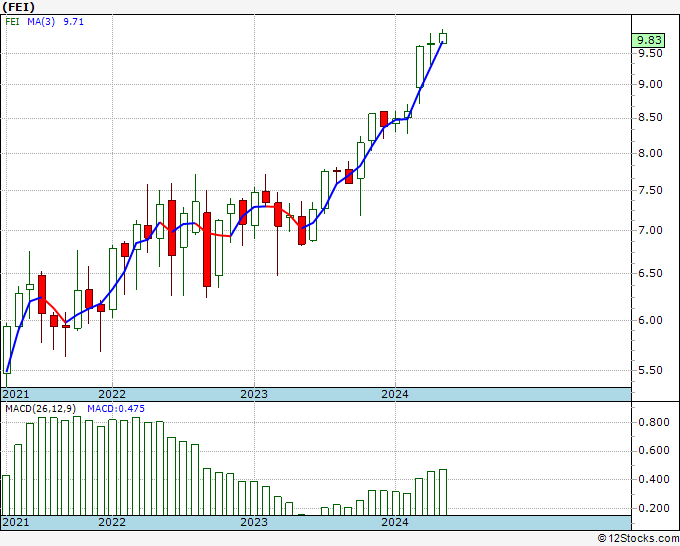Click the last MACD histogram bar
Viewport: 680px width, 546px height.
click(x=443, y=492)
